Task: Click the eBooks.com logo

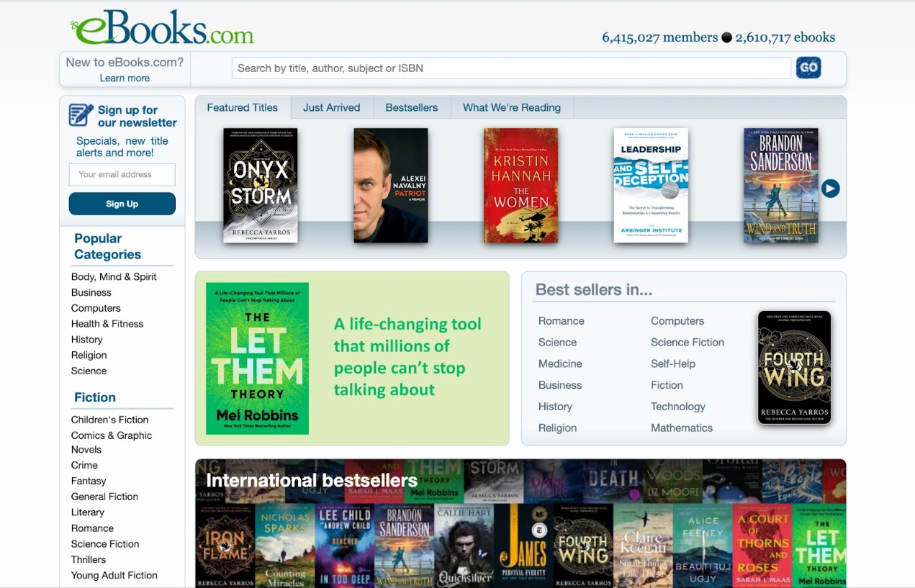Action: coord(162,27)
